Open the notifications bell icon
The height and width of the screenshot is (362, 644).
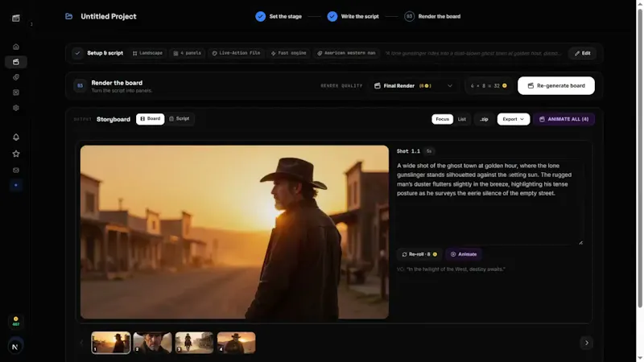pos(15,137)
